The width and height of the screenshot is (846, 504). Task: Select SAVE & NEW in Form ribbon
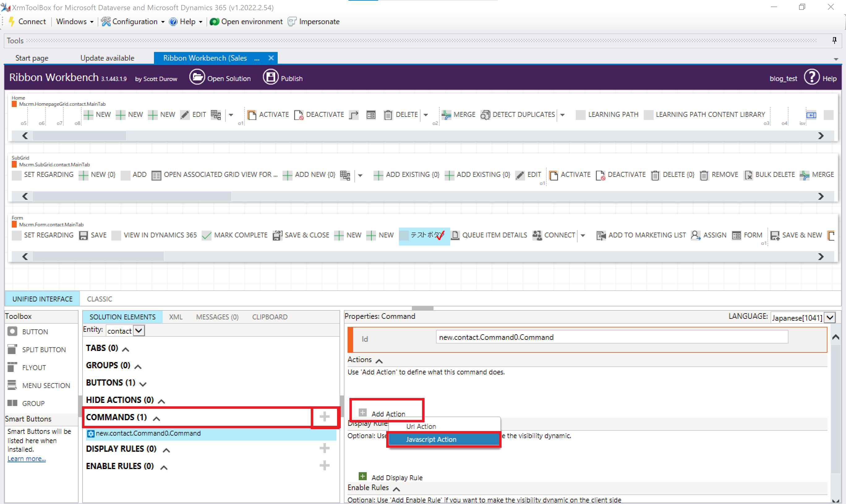tap(796, 235)
